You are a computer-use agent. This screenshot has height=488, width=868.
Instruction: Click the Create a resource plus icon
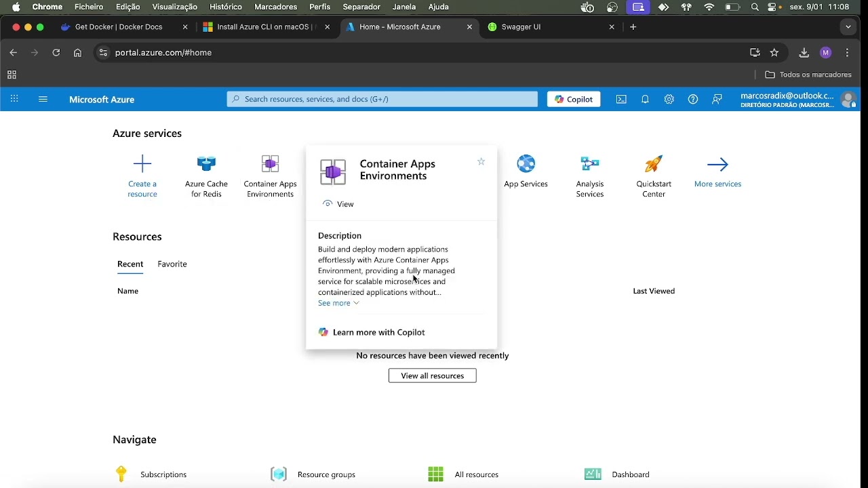point(142,163)
